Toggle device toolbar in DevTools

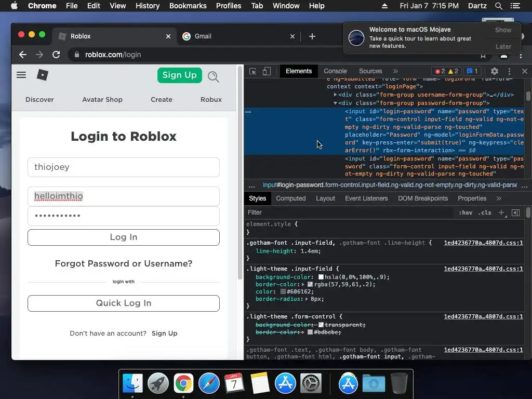(x=267, y=71)
